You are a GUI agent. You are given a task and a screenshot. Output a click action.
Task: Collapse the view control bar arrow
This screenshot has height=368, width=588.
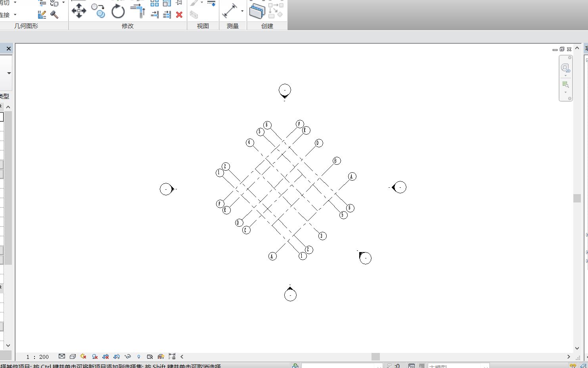point(182,356)
